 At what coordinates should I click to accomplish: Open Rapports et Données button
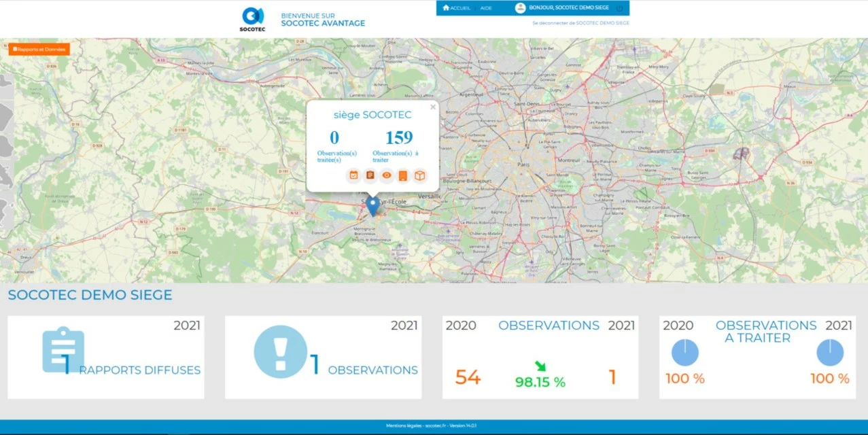(39, 50)
